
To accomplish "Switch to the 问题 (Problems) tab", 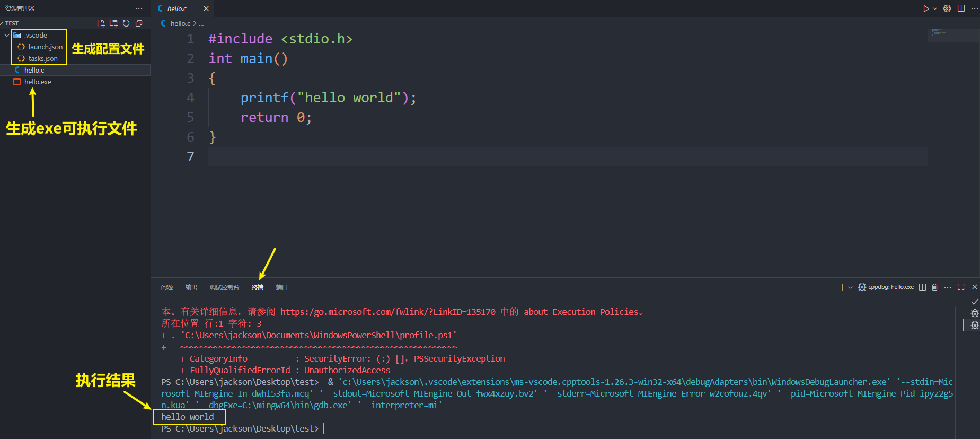I will tap(167, 287).
